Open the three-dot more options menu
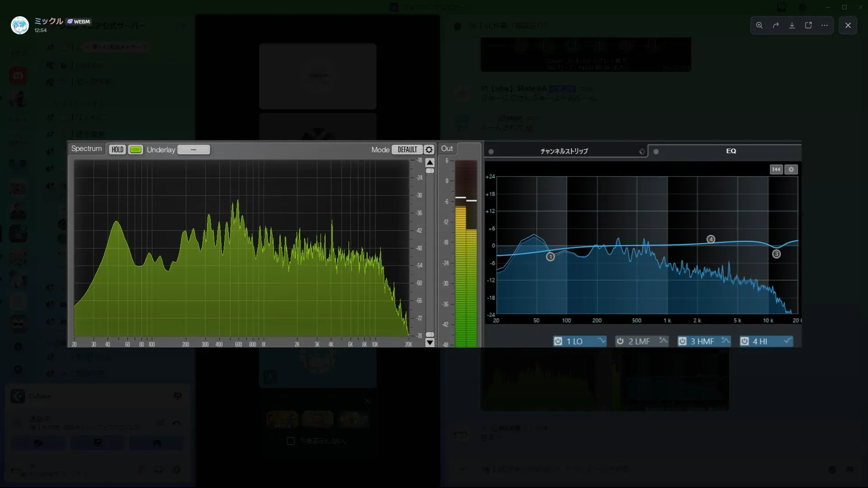The height and width of the screenshot is (488, 868). click(x=825, y=25)
